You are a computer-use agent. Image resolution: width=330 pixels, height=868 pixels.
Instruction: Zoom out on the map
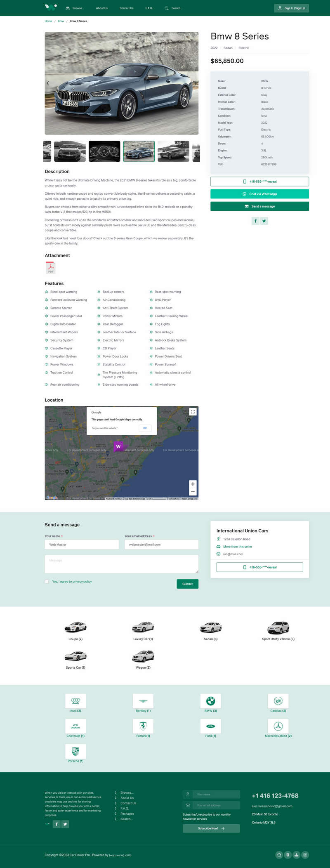[x=193, y=492]
